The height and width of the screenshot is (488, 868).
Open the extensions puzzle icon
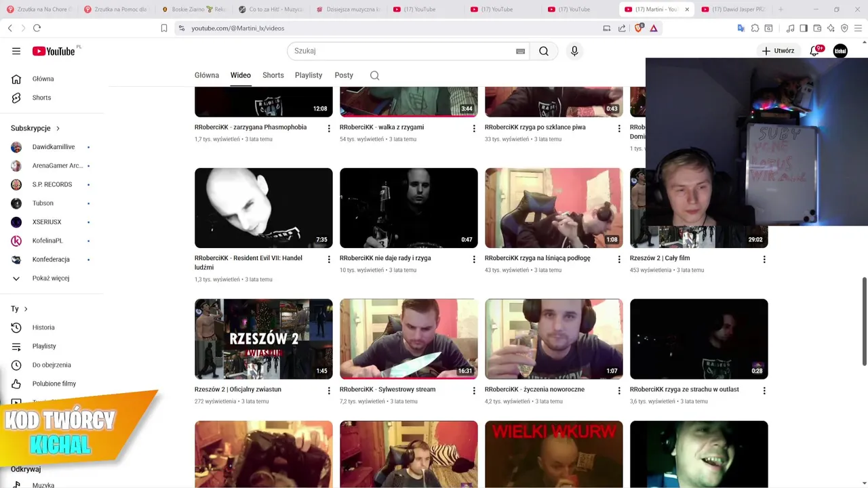click(x=755, y=28)
